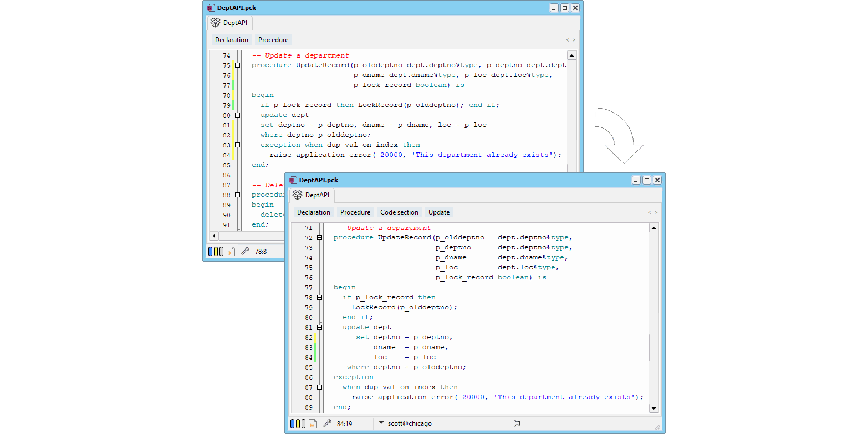This screenshot has width=868, height=434.
Task: Select the DeptAPI tab in back window
Action: (230, 23)
